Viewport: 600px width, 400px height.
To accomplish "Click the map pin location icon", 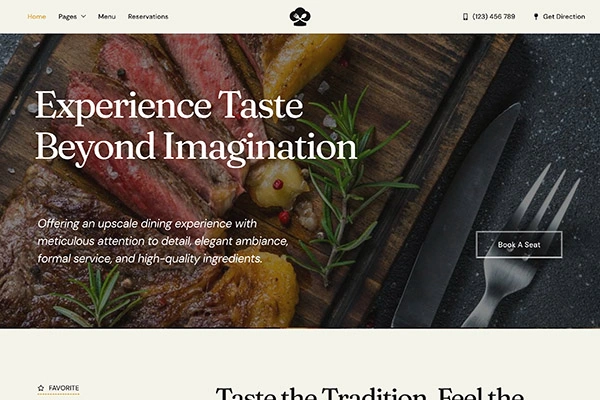I will tap(536, 16).
